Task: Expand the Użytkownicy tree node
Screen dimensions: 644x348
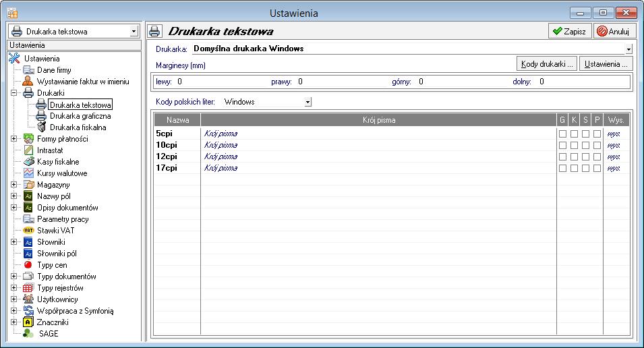Action: point(13,299)
